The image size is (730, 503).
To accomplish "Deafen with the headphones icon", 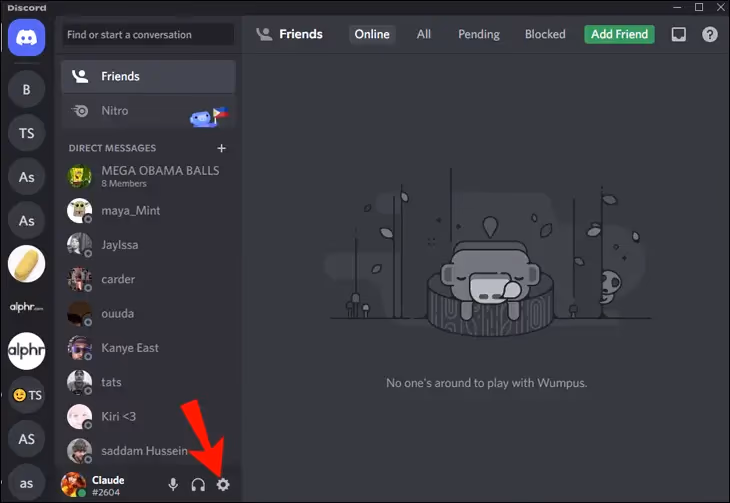I will (198, 484).
